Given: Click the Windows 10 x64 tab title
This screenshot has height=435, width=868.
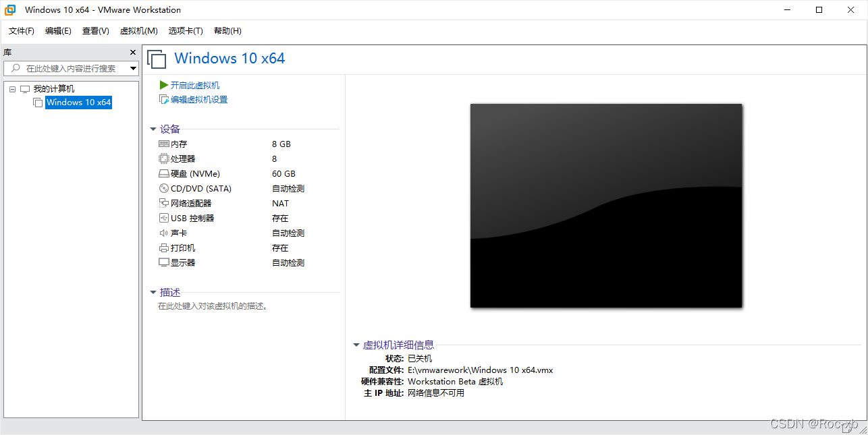Looking at the screenshot, I should coord(229,59).
